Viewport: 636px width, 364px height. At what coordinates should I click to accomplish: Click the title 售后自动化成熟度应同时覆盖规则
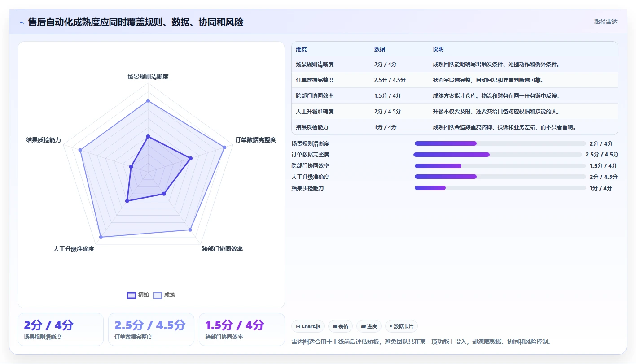[x=136, y=22]
